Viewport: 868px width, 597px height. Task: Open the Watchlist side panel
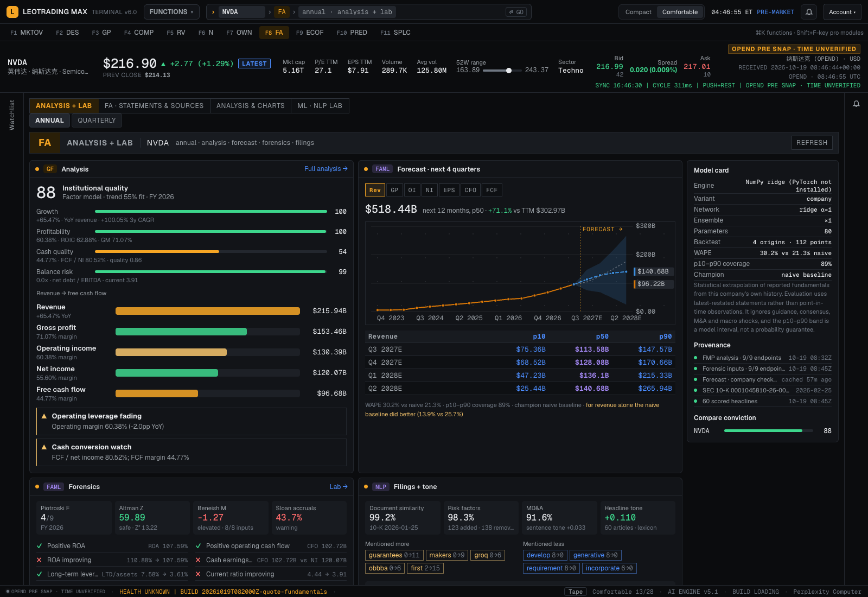pos(12,115)
